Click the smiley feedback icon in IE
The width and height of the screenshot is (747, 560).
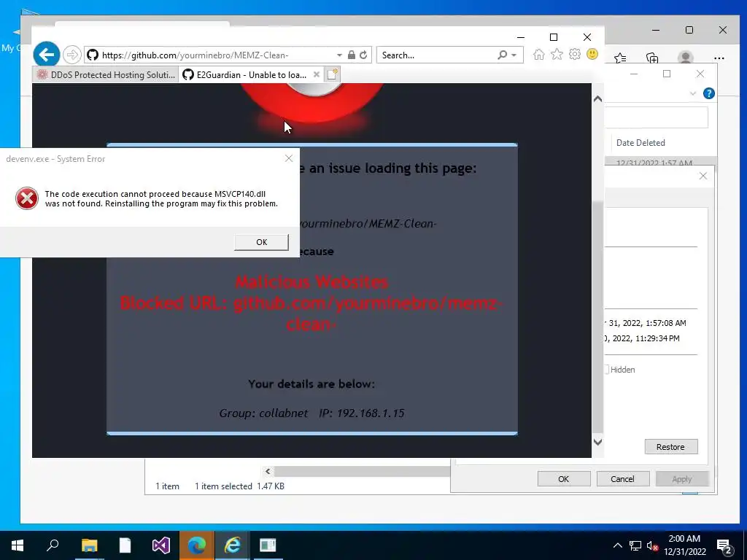[592, 54]
